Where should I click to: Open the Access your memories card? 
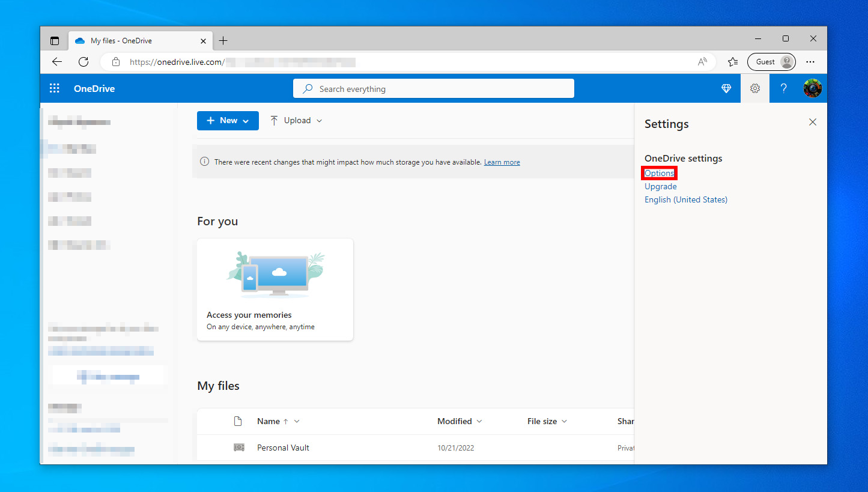coord(275,290)
